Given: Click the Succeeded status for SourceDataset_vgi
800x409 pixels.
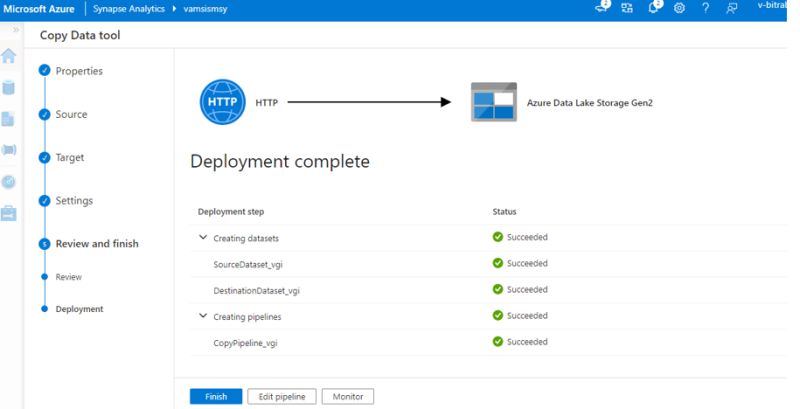Looking at the screenshot, I should coord(527,263).
